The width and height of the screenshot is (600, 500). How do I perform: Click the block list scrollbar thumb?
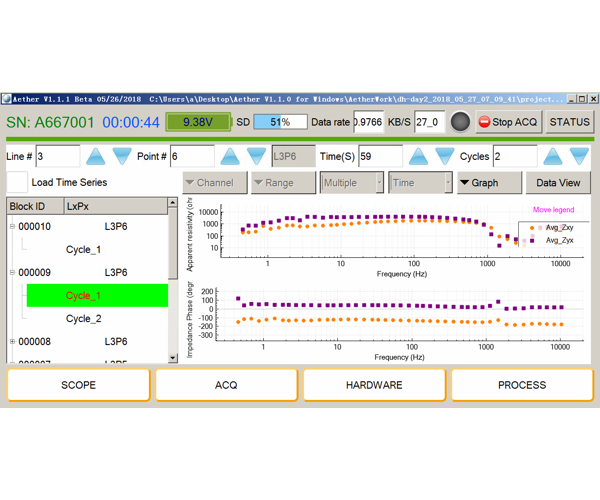[x=173, y=243]
